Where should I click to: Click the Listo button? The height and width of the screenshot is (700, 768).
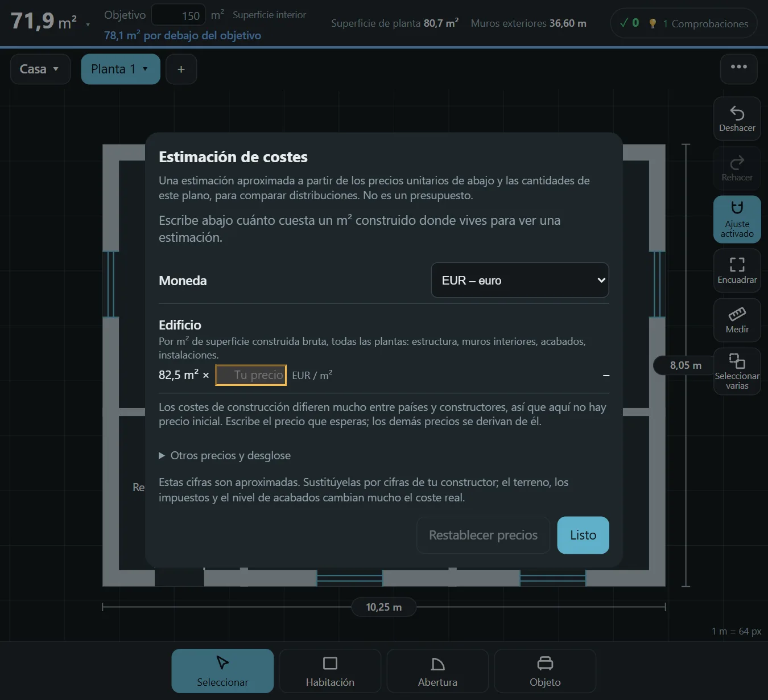(x=583, y=535)
